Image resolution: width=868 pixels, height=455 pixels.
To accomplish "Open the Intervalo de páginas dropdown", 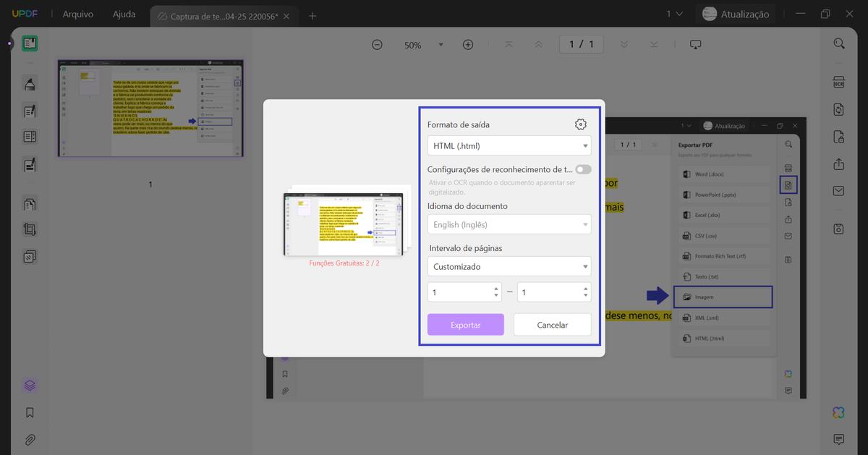I will pyautogui.click(x=509, y=266).
